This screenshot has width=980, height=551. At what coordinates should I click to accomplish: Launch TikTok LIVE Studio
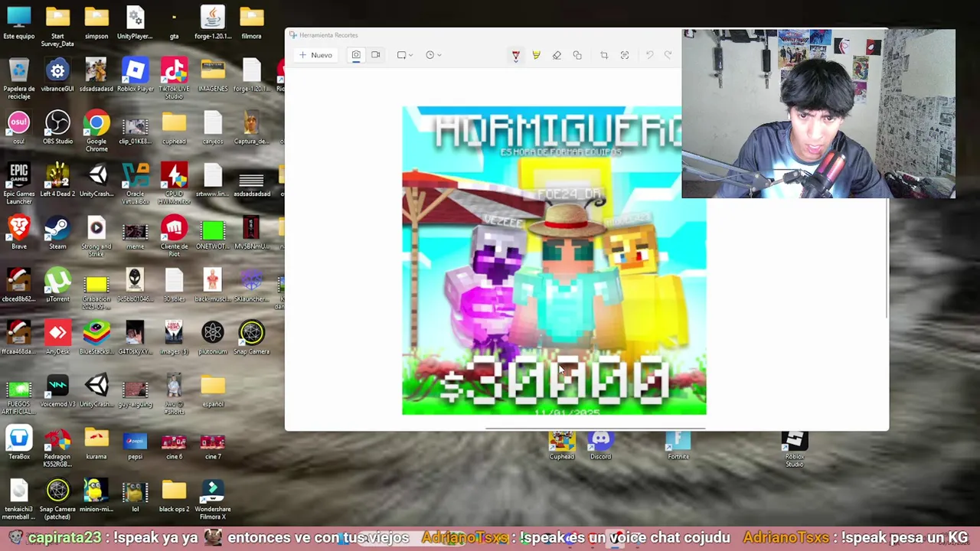[174, 78]
